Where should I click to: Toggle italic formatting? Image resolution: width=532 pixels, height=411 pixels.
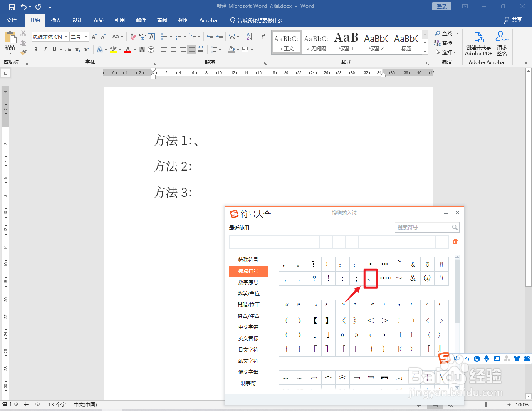(45, 49)
